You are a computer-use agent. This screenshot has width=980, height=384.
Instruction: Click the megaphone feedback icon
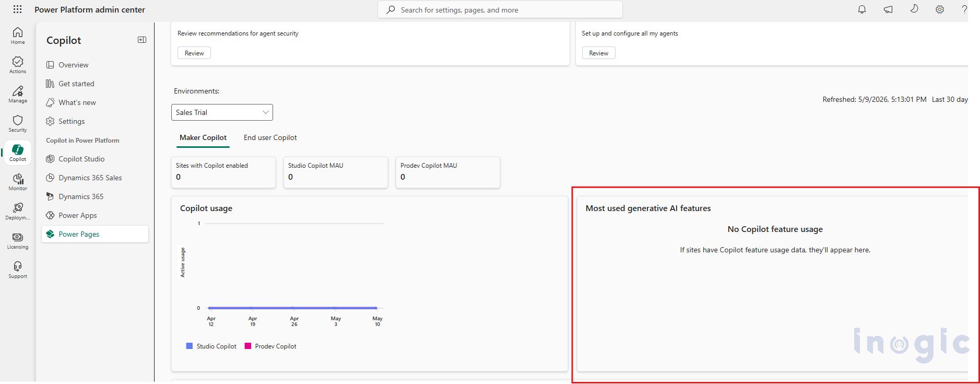point(888,9)
